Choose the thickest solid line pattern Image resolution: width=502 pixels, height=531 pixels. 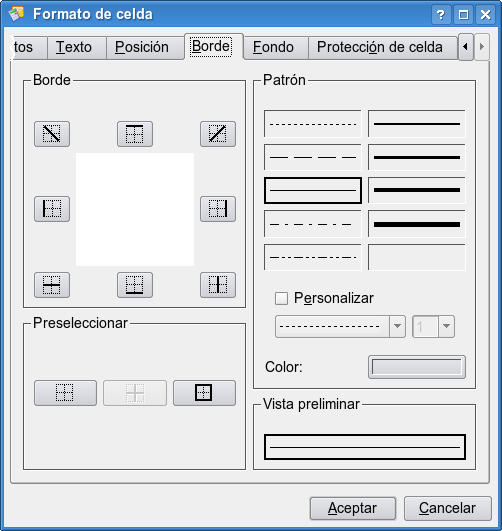[x=417, y=224]
